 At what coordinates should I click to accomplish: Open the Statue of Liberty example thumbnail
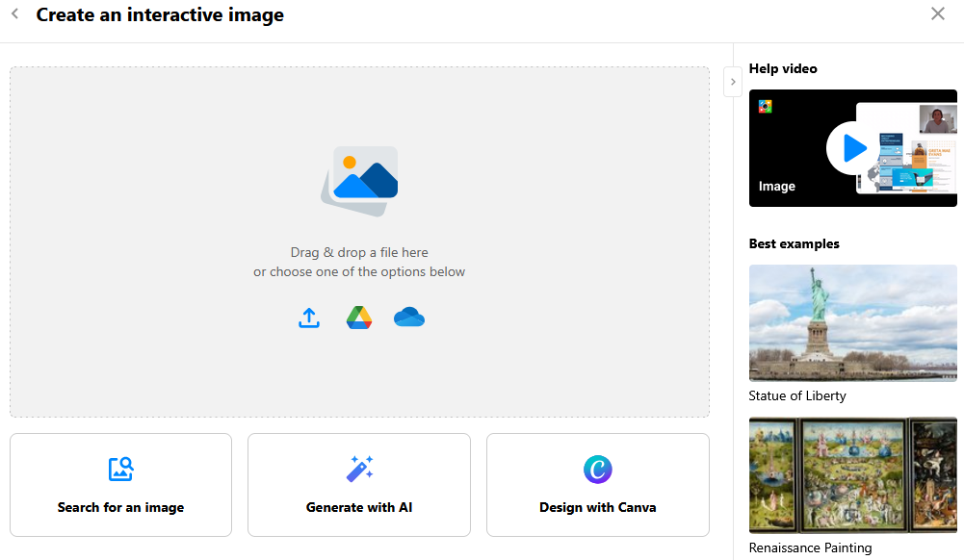click(852, 323)
